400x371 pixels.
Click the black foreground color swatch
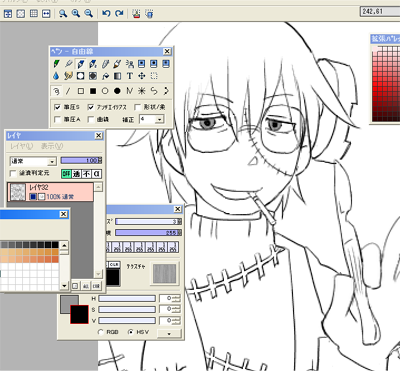79,314
